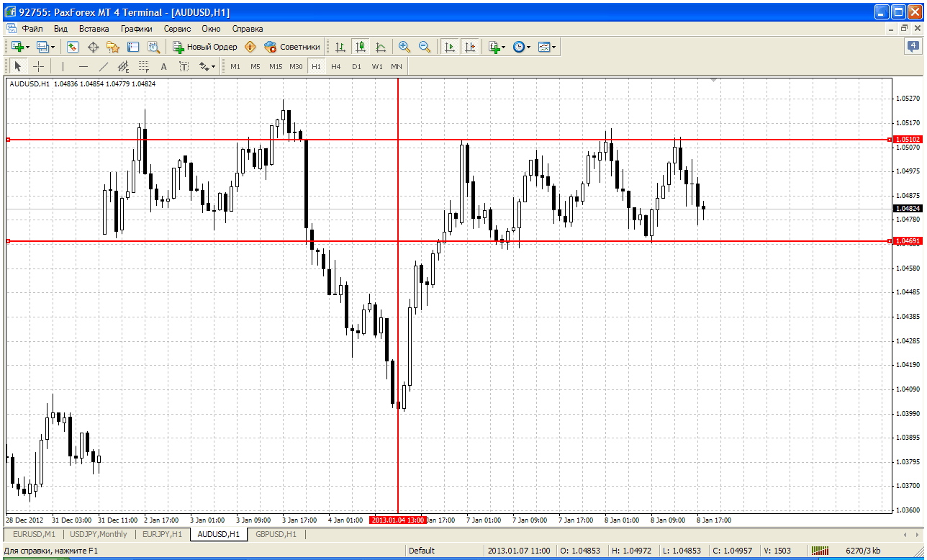Switch to W1 timeframe

click(377, 66)
